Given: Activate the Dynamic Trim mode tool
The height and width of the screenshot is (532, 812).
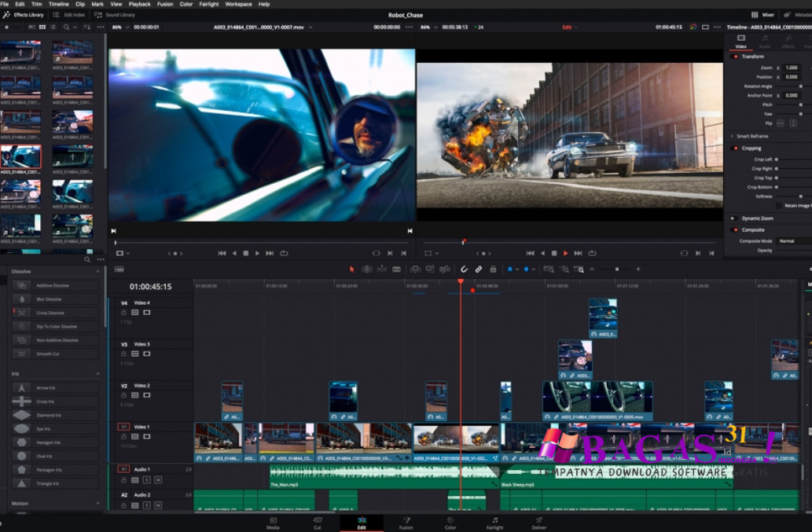Looking at the screenshot, I should 382,269.
